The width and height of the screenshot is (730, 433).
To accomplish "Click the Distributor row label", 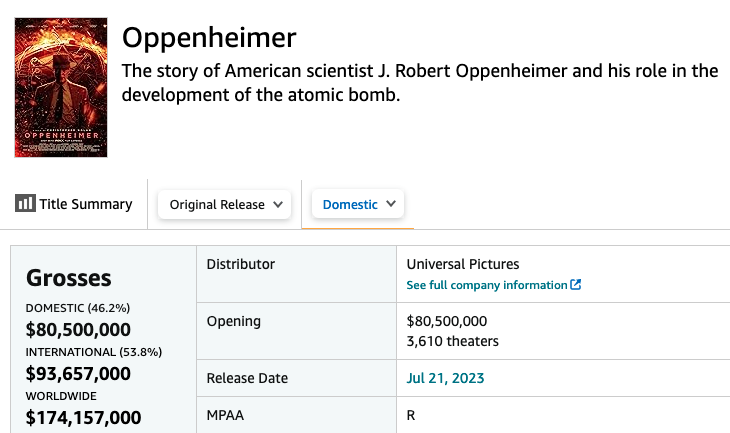I will pyautogui.click(x=241, y=264).
